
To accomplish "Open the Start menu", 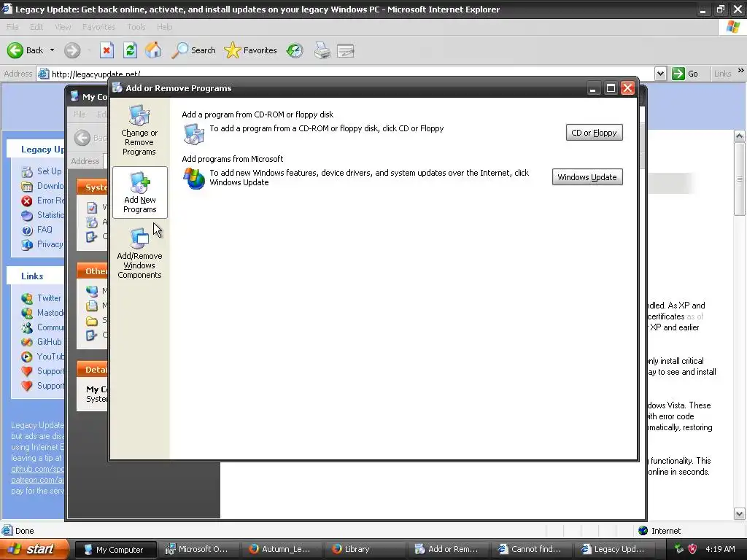I will [35, 549].
